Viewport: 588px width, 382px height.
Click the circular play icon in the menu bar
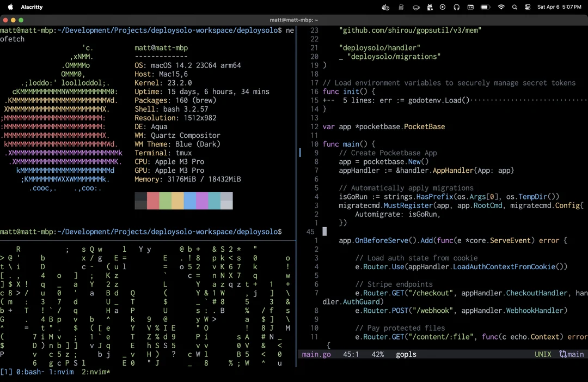point(442,8)
